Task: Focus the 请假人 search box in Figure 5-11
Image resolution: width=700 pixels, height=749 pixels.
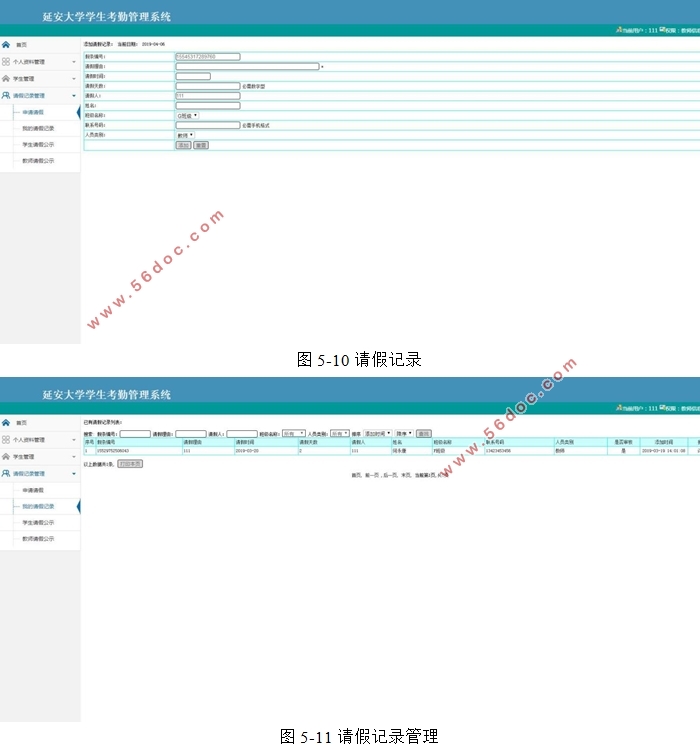Action: click(x=242, y=434)
